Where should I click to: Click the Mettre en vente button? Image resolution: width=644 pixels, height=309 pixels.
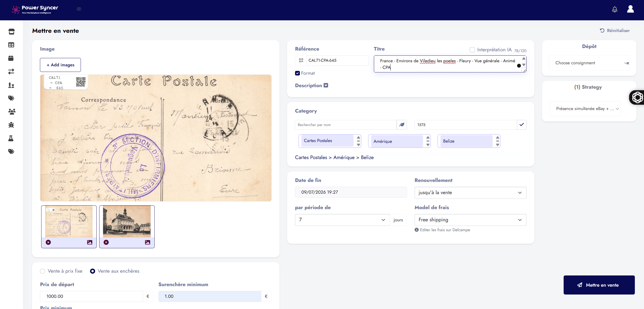599,285
